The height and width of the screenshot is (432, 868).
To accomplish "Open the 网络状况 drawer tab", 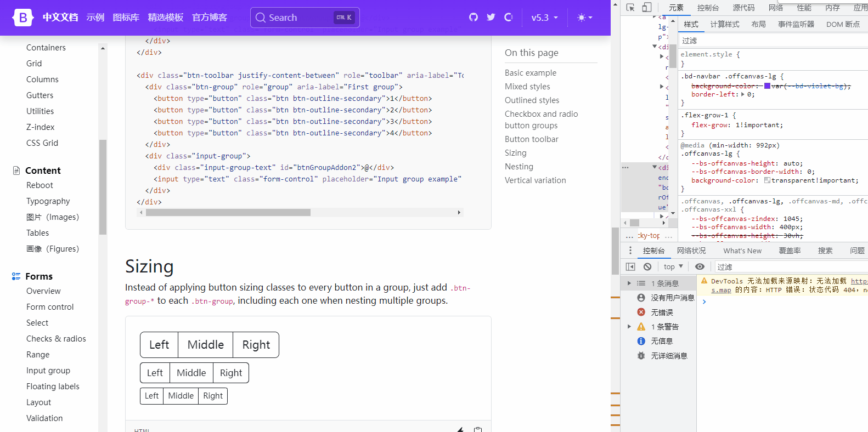I will [691, 251].
